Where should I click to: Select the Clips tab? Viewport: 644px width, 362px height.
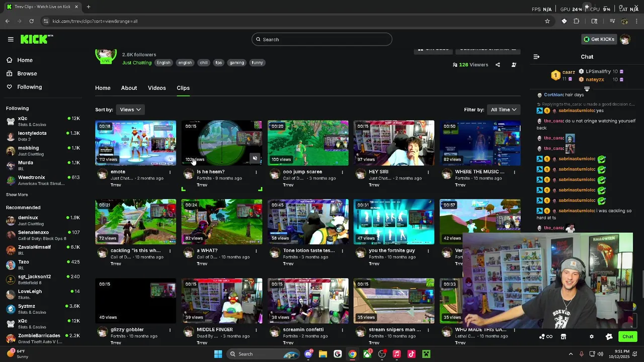(183, 88)
